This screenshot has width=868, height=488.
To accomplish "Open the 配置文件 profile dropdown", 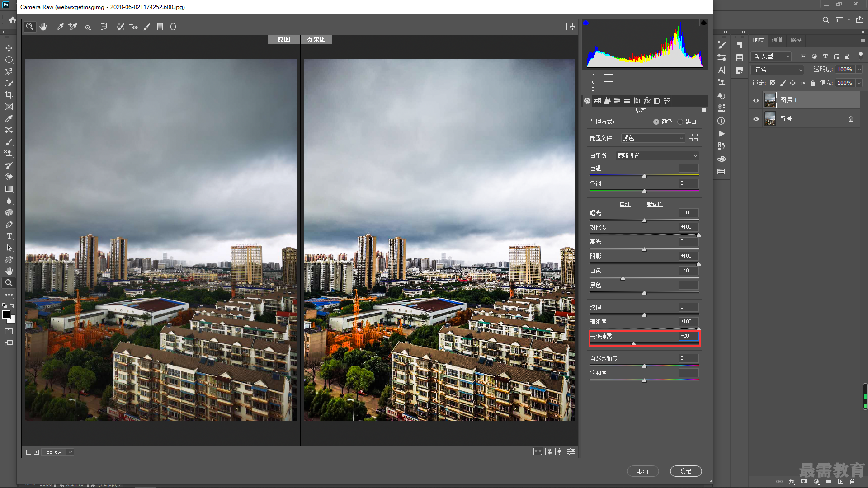I will tap(653, 138).
